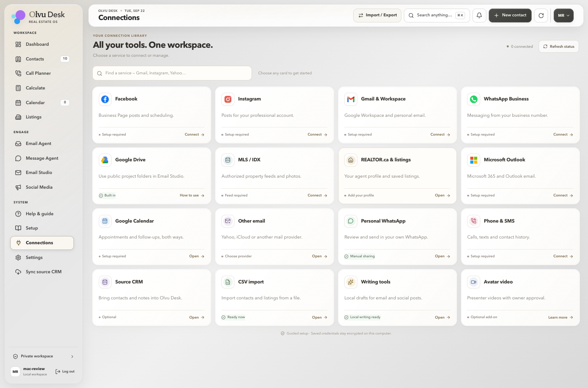Click the Avatar video camera icon
Screen dimensions: 588x388
point(474,282)
